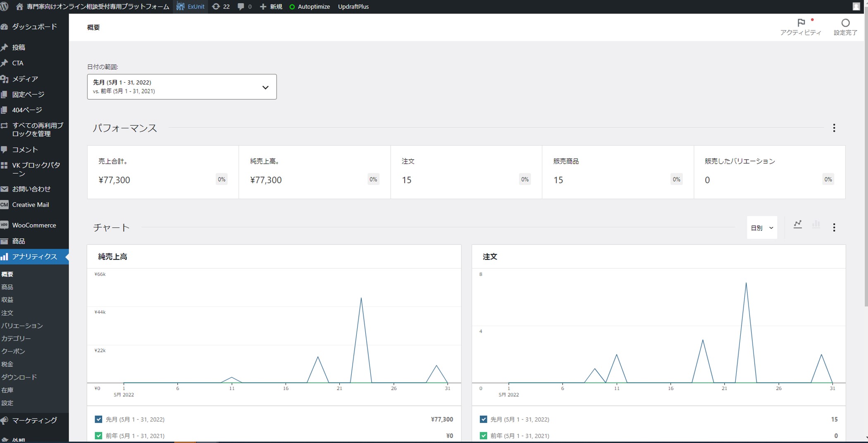Open Chart section options menu

(x=834, y=227)
